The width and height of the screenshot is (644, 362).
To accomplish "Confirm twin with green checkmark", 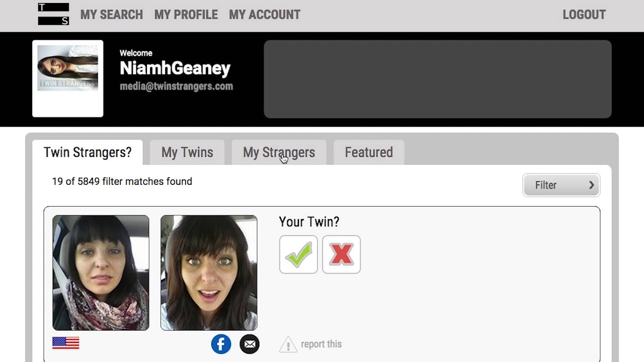I will click(x=298, y=254).
